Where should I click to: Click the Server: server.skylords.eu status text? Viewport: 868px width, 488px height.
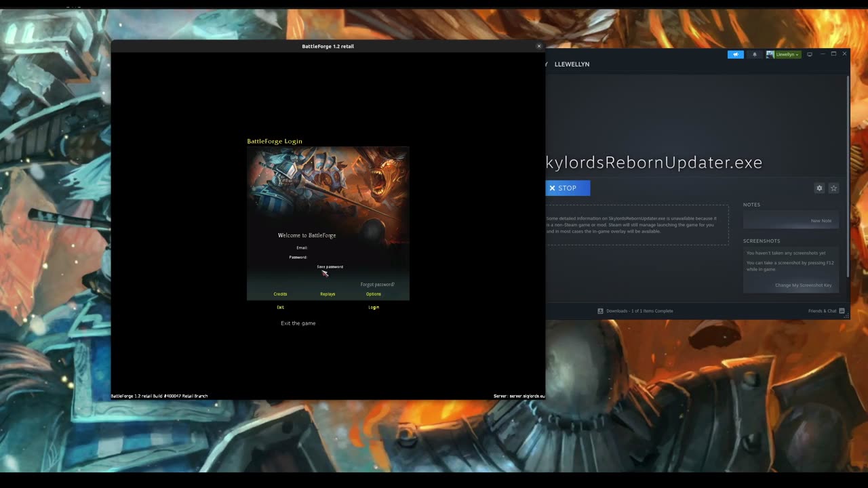pyautogui.click(x=519, y=396)
